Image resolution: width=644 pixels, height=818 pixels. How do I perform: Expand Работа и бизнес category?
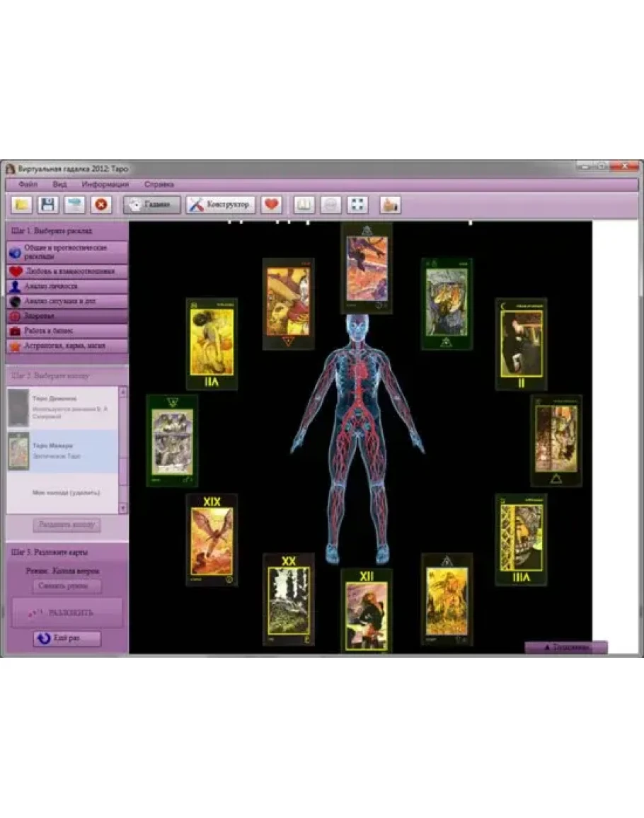tap(68, 331)
